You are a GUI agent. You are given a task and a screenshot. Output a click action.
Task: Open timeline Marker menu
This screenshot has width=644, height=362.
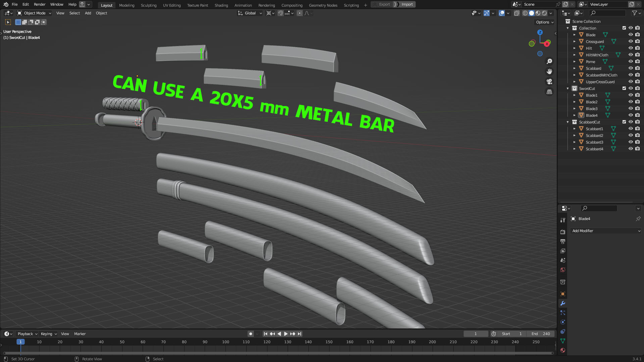[80, 334]
